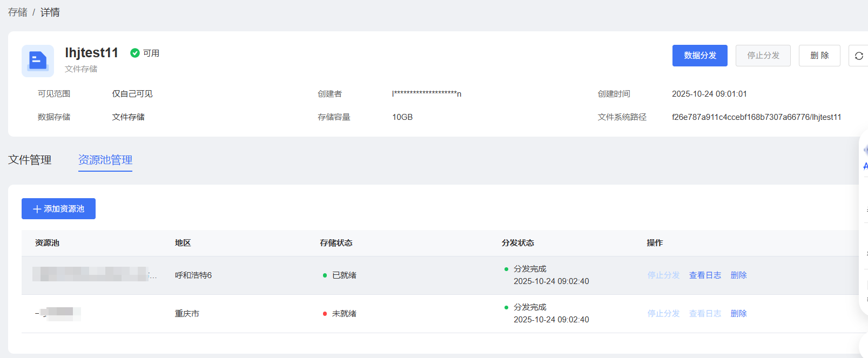Select the 资源池管理 tab
The width and height of the screenshot is (868, 358).
coord(105,160)
